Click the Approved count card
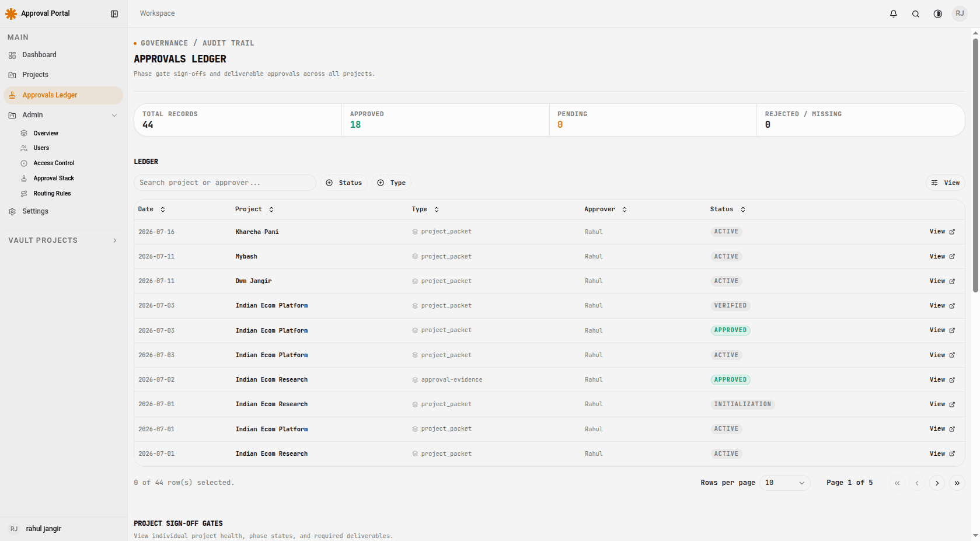980x541 pixels. [445, 120]
